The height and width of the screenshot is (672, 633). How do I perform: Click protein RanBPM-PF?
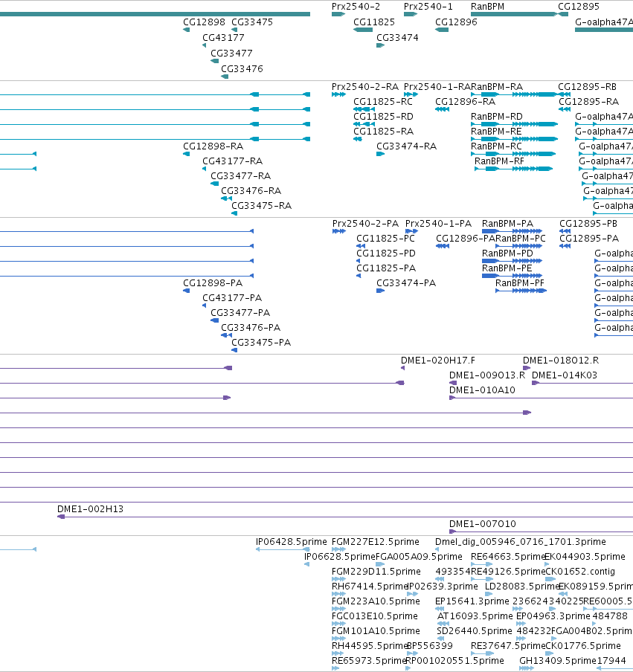519,283
